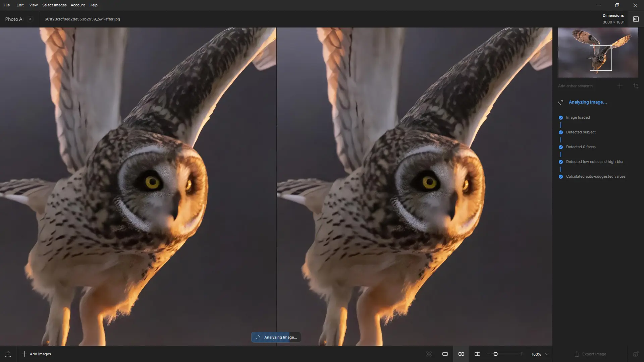This screenshot has width=644, height=362.
Task: Click the zoom-in plus icon
Action: coord(522,354)
